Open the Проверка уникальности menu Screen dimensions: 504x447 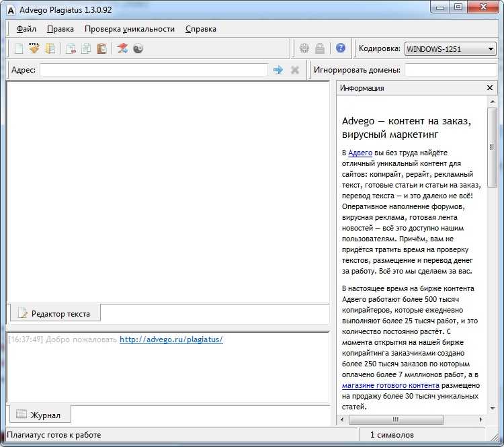[130, 29]
